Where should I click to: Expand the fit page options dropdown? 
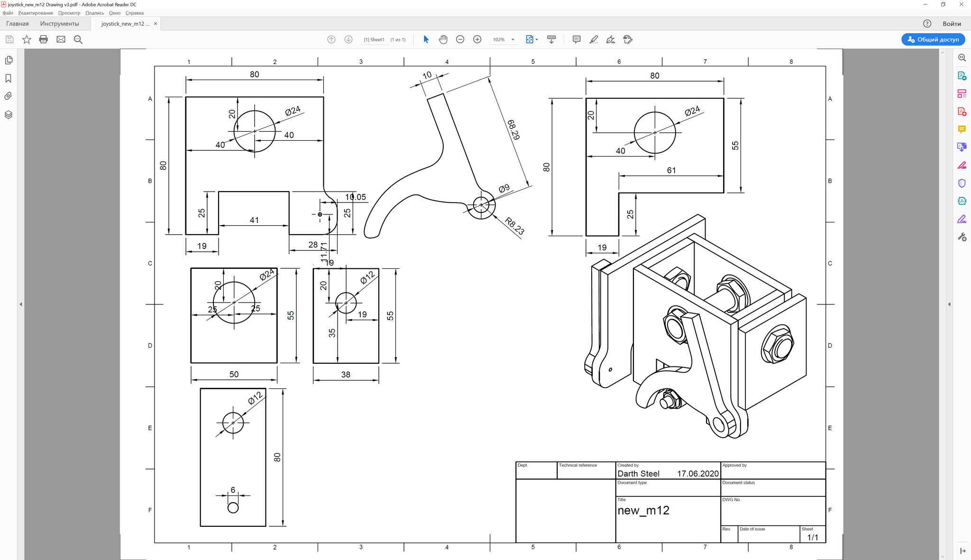(536, 40)
